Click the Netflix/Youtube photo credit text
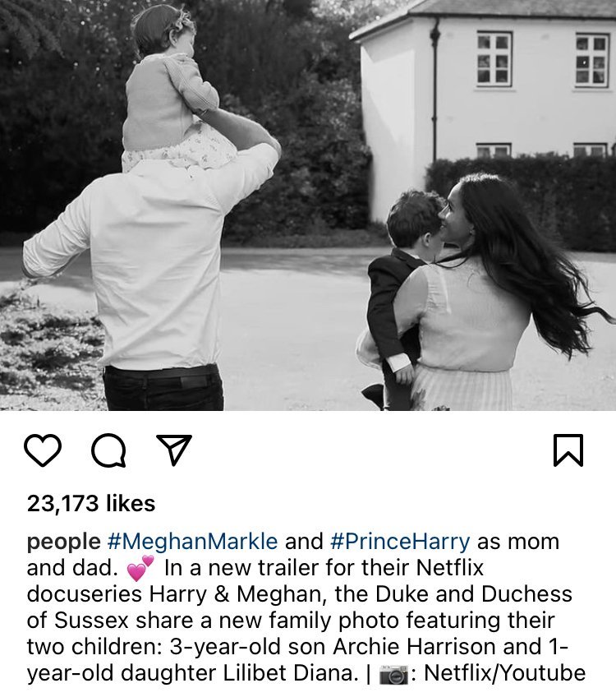This screenshot has height=697, width=616. [x=504, y=674]
